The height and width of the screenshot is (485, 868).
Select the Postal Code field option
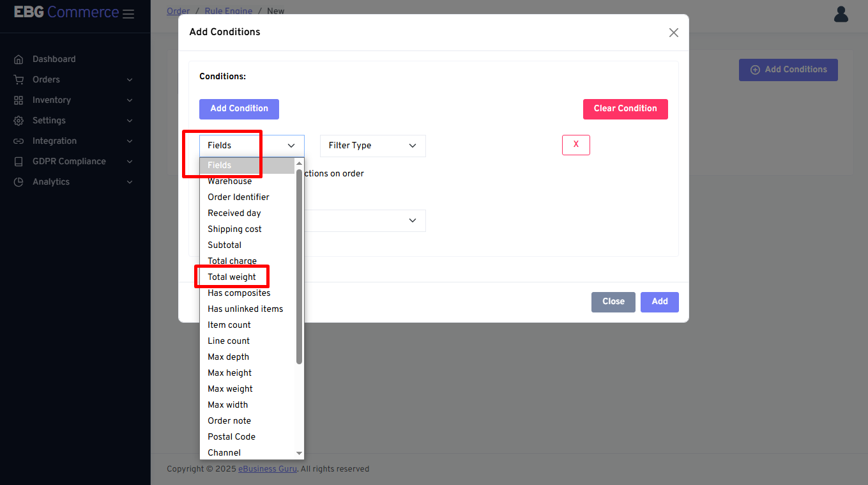click(231, 437)
